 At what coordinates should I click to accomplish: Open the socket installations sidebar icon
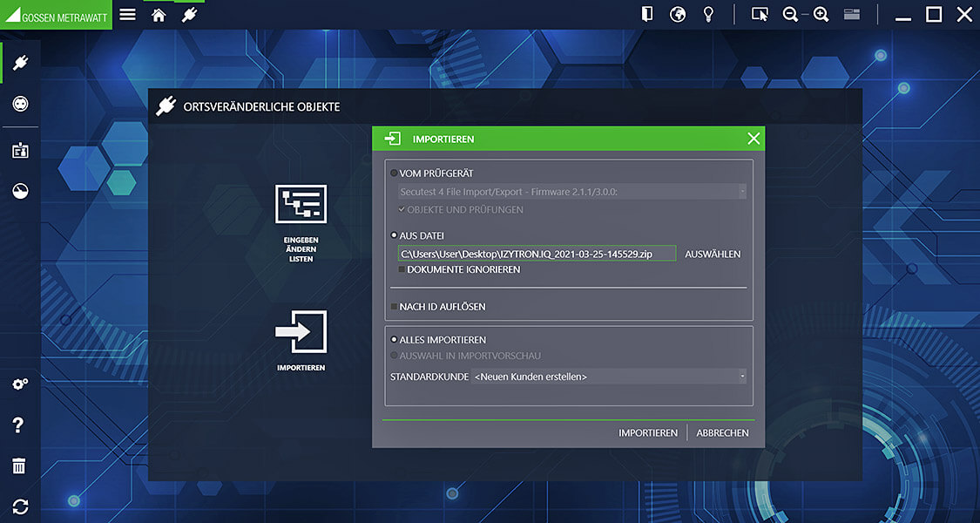[x=20, y=104]
